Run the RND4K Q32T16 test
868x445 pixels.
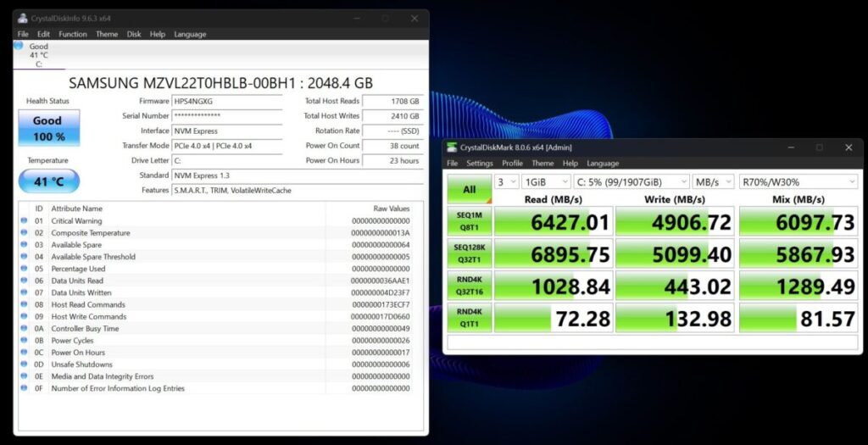pyautogui.click(x=470, y=286)
